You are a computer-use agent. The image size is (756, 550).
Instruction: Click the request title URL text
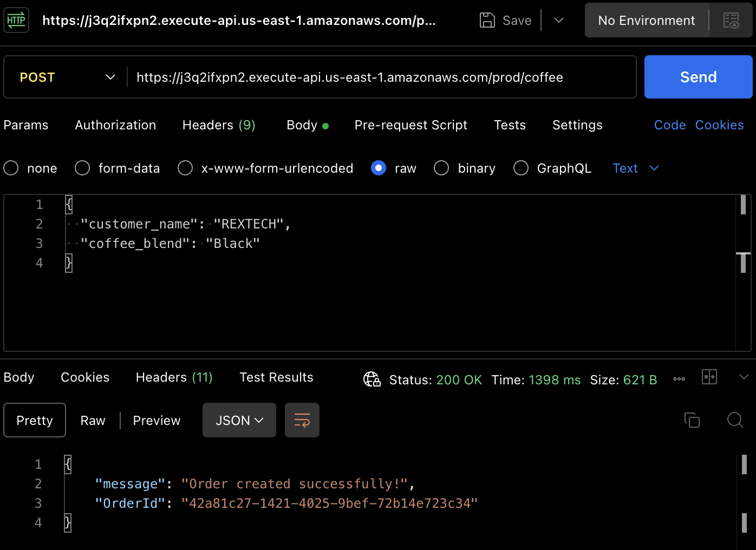pos(239,21)
